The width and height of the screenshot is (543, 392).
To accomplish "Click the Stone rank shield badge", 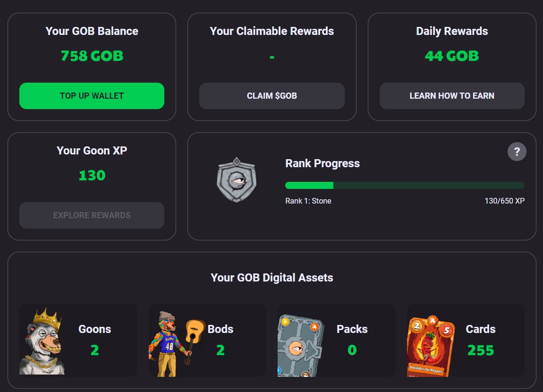I will click(x=236, y=180).
